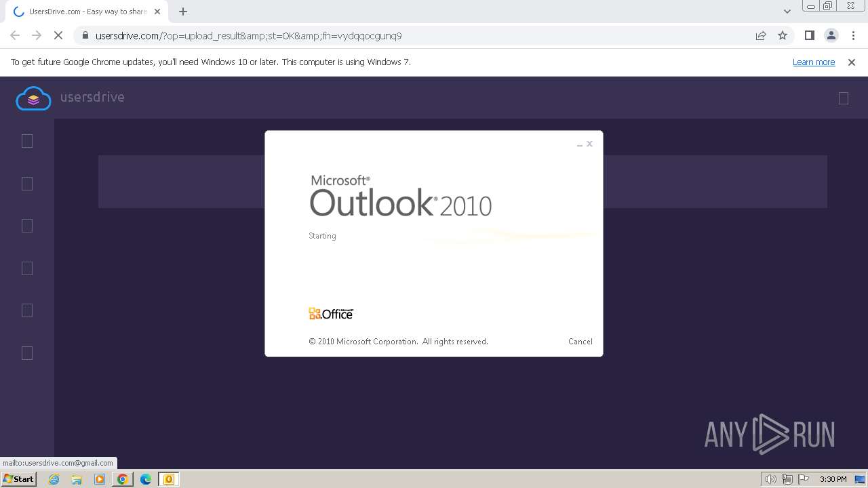Image resolution: width=868 pixels, height=488 pixels.
Task: Close the Outlook splash screen
Action: coord(590,144)
